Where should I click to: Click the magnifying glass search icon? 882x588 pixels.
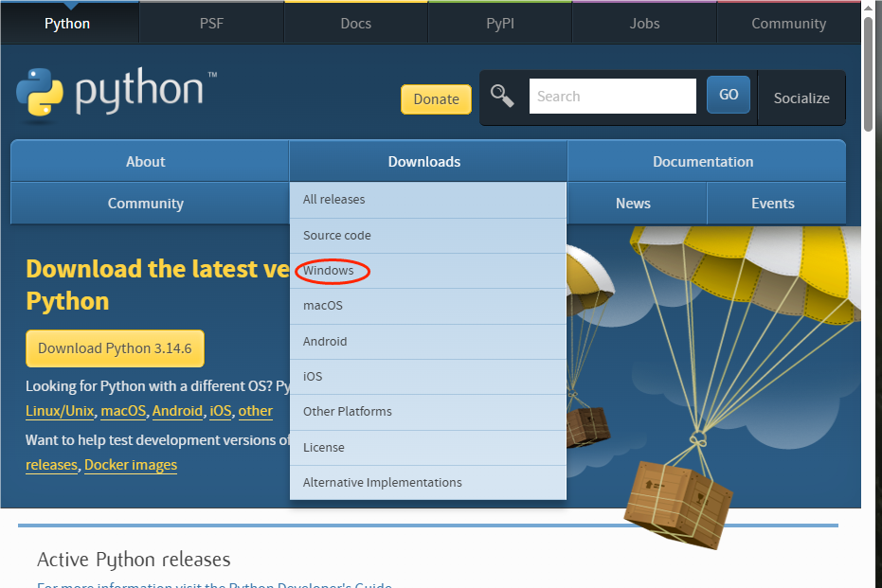[502, 96]
